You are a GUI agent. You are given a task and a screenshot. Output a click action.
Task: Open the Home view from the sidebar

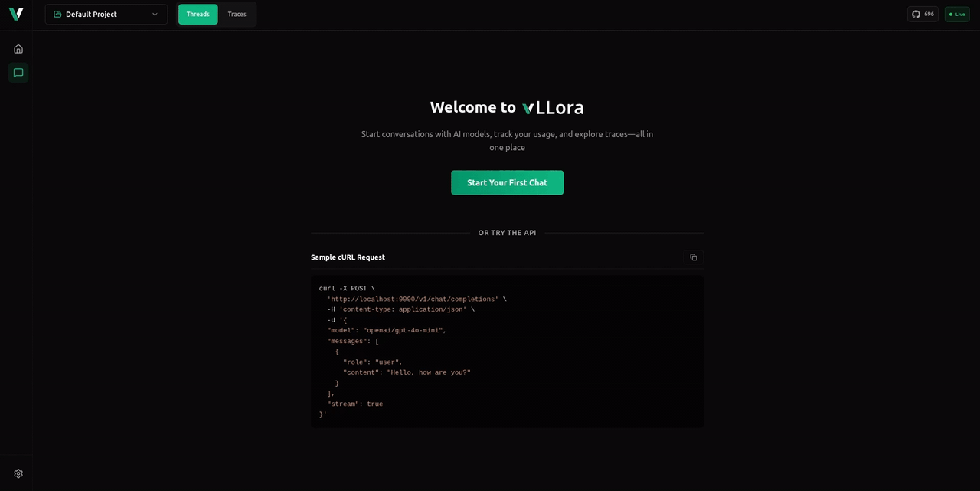click(x=18, y=48)
